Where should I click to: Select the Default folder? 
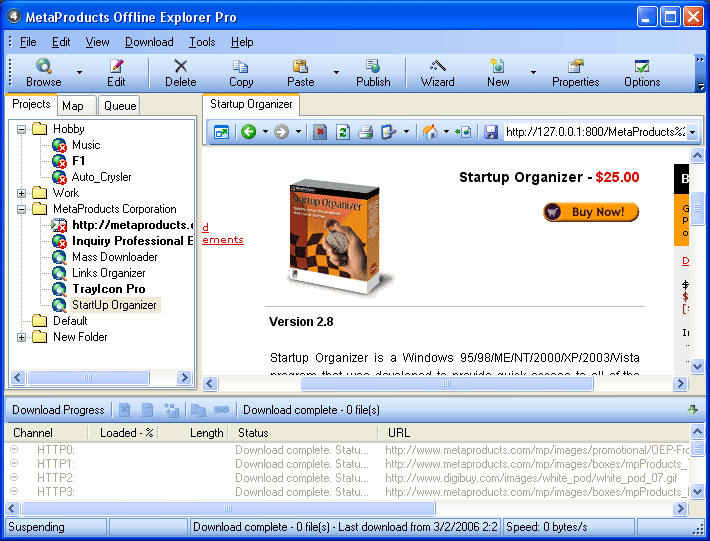70,321
